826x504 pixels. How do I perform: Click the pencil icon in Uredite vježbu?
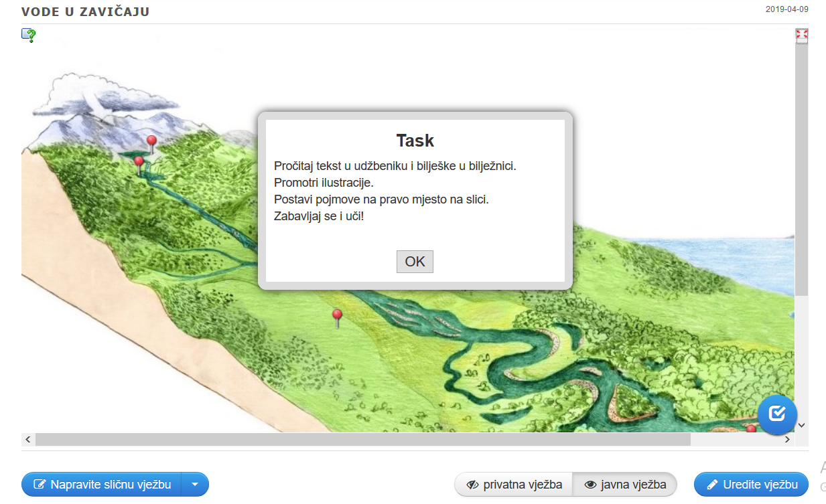712,485
